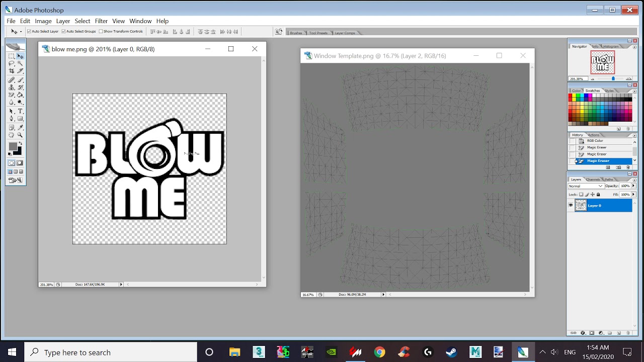Select the Brush tool
Image resolution: width=644 pixels, height=362 pixels.
[20, 79]
